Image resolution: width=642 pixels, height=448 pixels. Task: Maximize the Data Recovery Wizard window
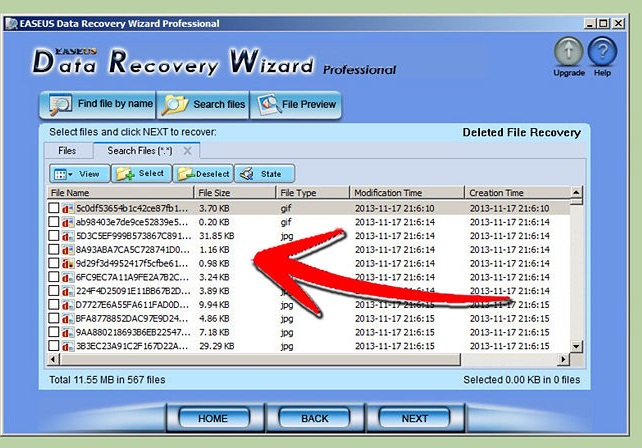(x=604, y=24)
